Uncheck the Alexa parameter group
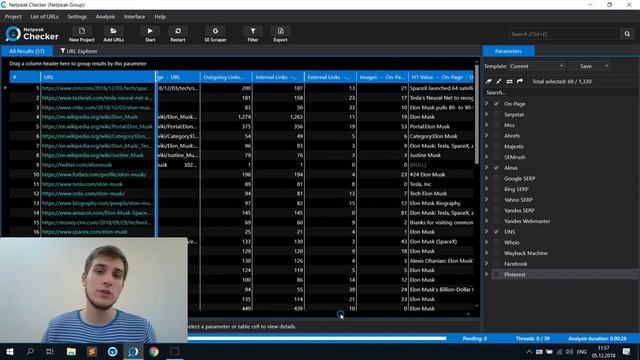This screenshot has height=360, width=640. coord(496,168)
